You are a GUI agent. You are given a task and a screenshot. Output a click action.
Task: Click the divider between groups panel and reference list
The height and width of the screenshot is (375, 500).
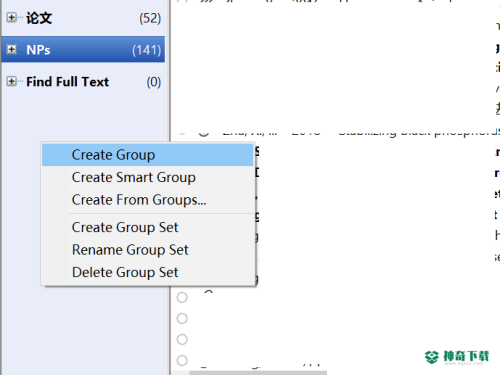[x=168, y=187]
